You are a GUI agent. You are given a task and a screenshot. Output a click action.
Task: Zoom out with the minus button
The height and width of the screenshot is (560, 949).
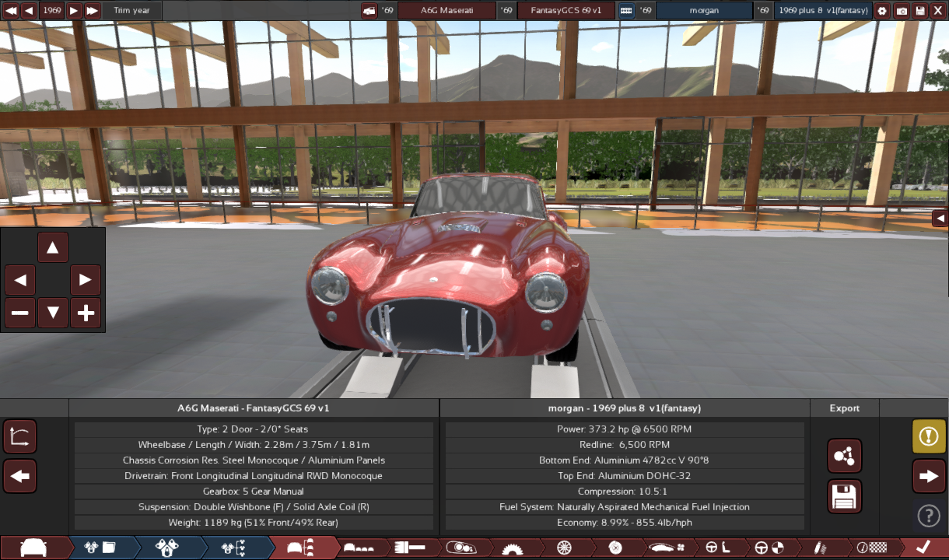[20, 313]
